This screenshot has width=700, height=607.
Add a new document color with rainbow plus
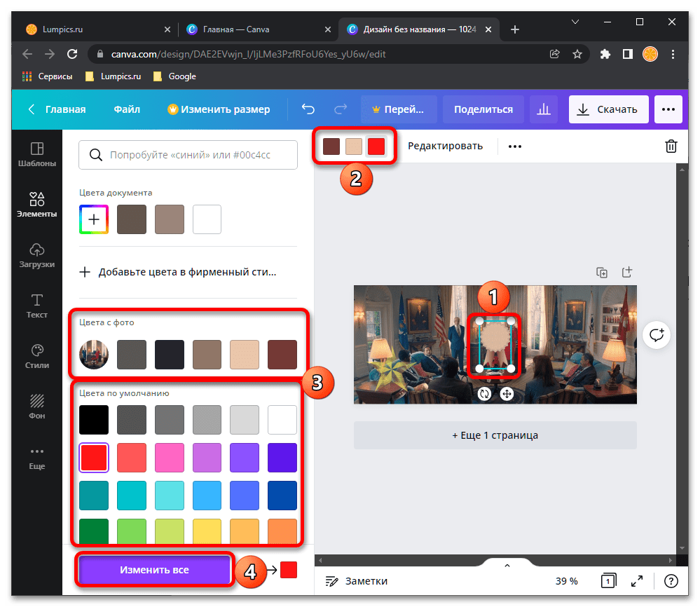[x=94, y=219]
